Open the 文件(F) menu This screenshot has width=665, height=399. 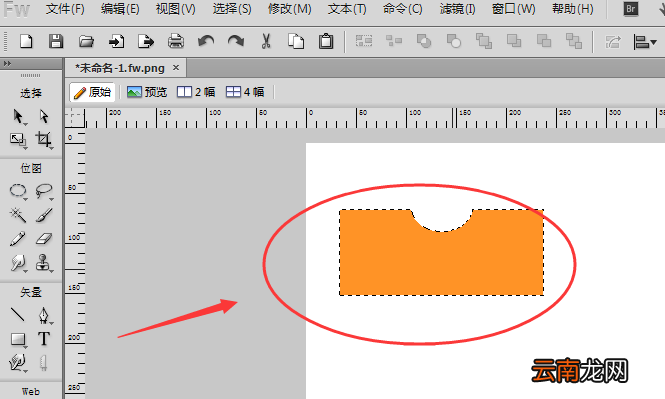(65, 9)
